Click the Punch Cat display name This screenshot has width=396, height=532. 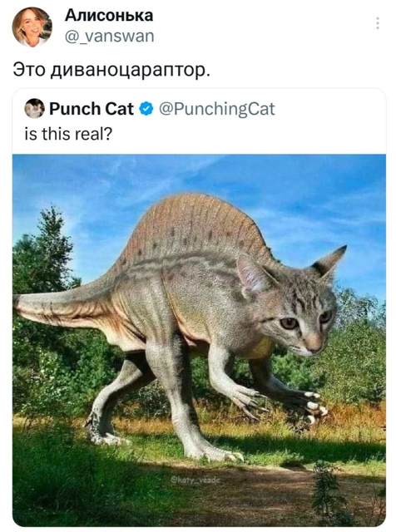92,109
